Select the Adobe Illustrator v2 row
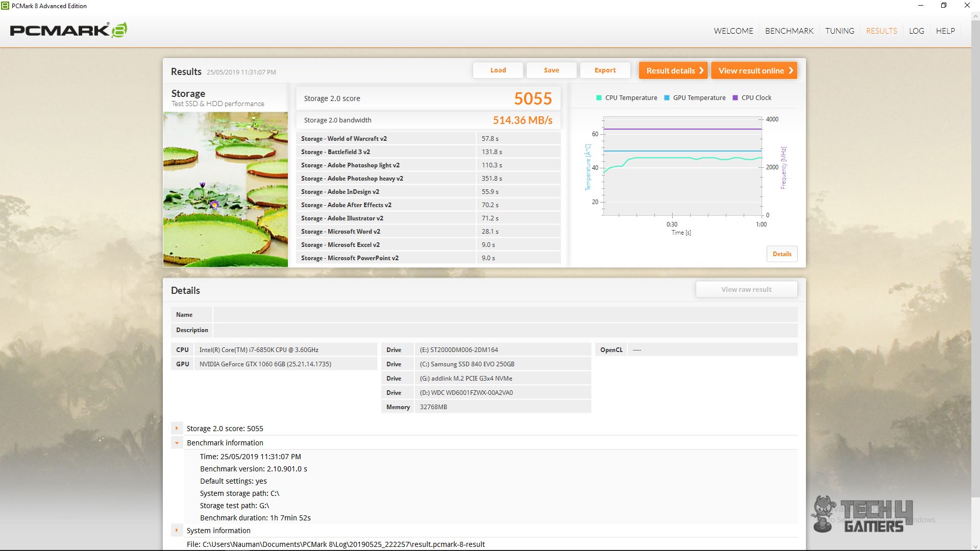Screen dimensions: 980x551 [428, 218]
